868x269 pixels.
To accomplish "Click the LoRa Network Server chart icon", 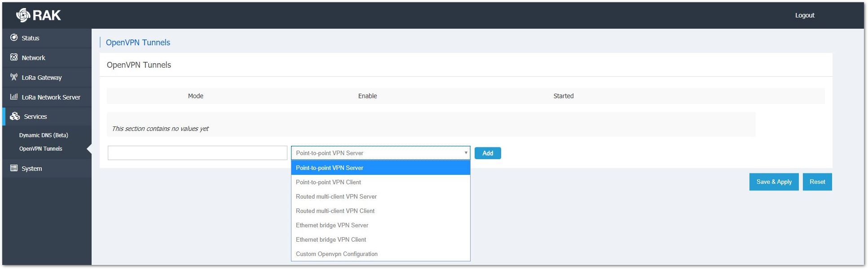I will tap(14, 97).
